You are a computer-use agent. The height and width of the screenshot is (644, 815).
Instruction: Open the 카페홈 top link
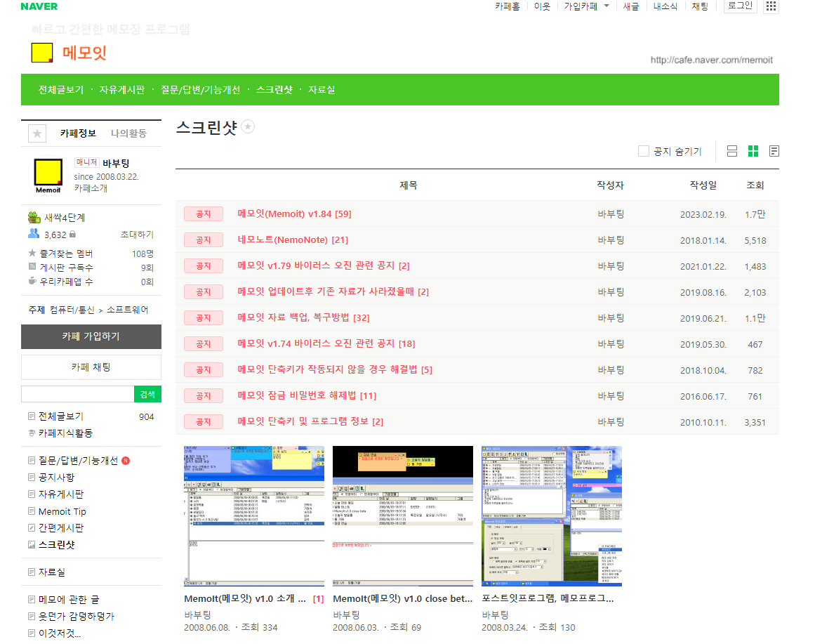[507, 6]
